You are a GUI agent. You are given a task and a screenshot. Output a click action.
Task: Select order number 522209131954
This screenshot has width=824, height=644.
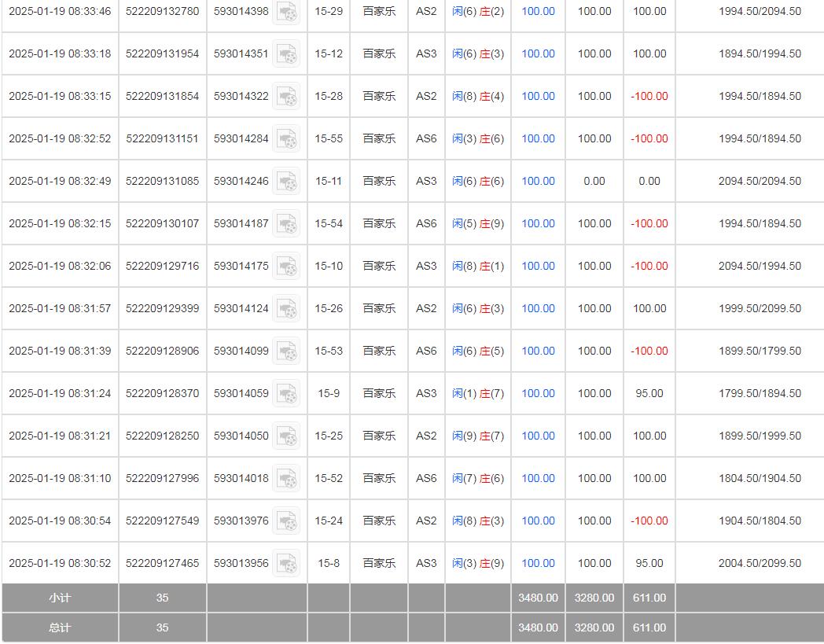(x=162, y=54)
